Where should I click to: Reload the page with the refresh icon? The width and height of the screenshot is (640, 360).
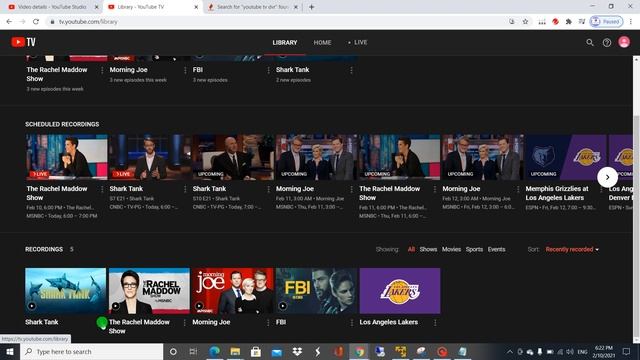click(x=36, y=22)
